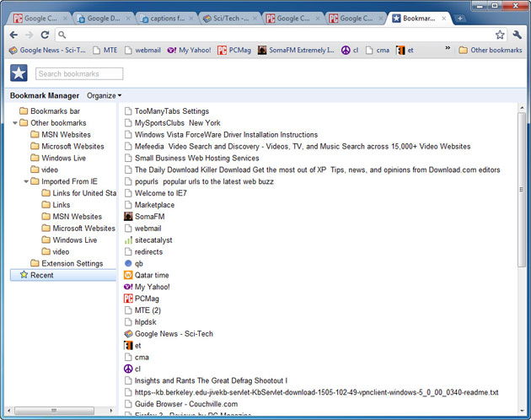531x420 pixels.
Task: Open Small Business Web Hosting Services bookmark
Action: [x=191, y=158]
